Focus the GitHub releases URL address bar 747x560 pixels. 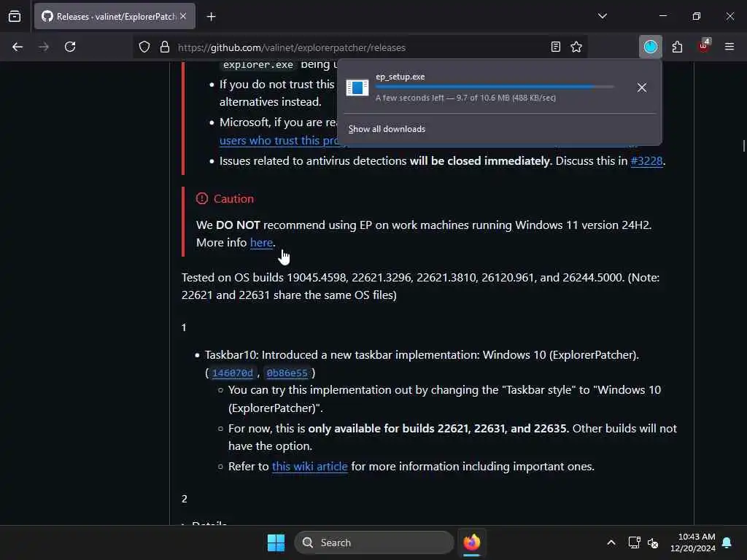tap(360, 47)
